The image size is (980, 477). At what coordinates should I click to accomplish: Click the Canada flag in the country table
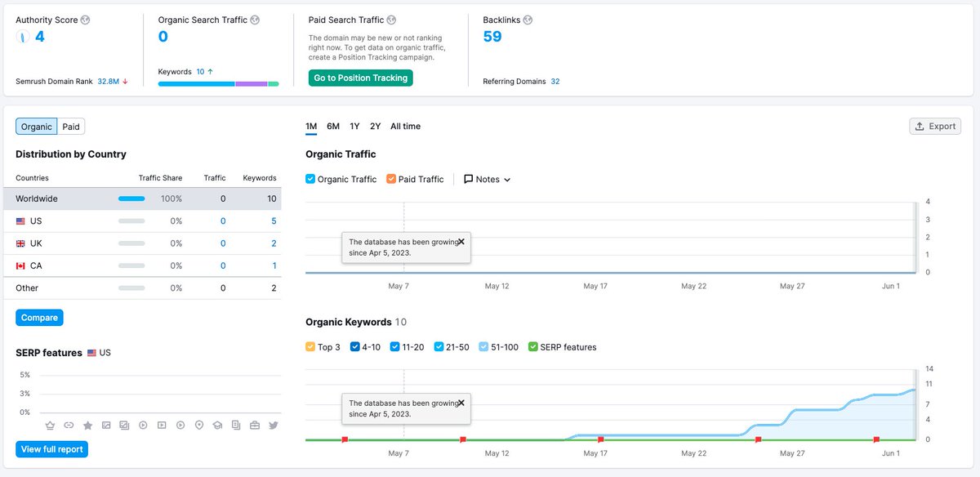click(20, 265)
